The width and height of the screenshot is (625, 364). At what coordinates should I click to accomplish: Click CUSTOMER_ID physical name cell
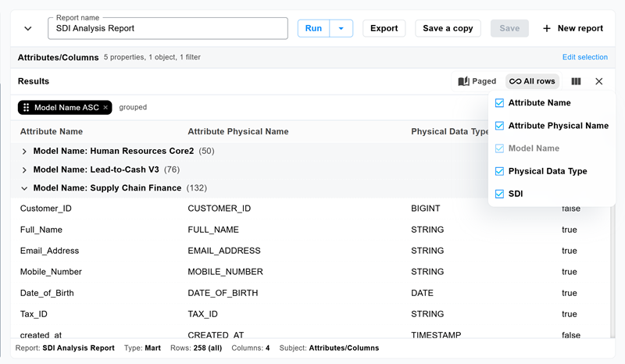pos(220,209)
